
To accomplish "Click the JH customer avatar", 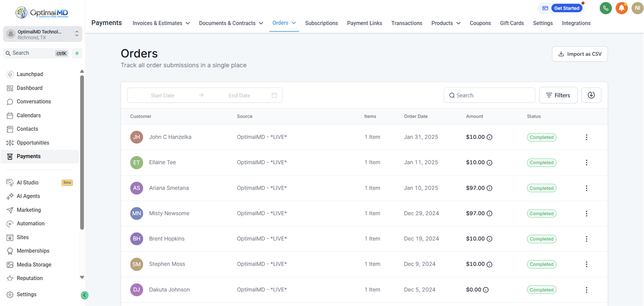I will point(137,137).
